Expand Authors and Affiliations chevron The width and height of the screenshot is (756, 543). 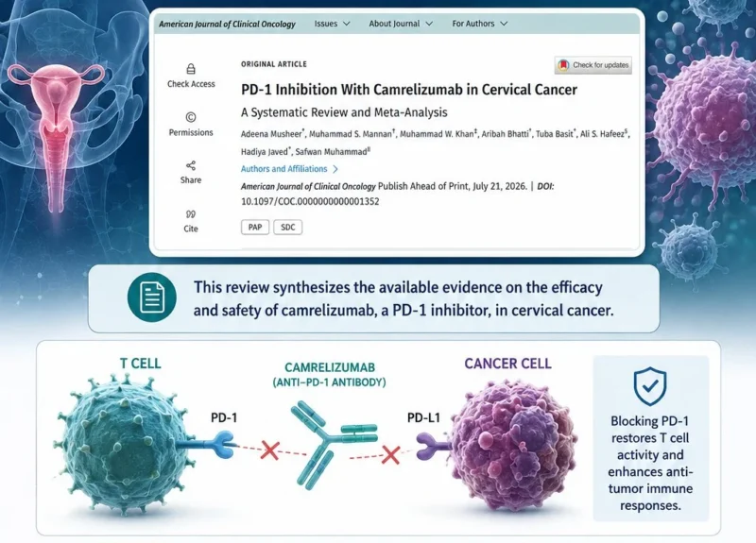(335, 169)
